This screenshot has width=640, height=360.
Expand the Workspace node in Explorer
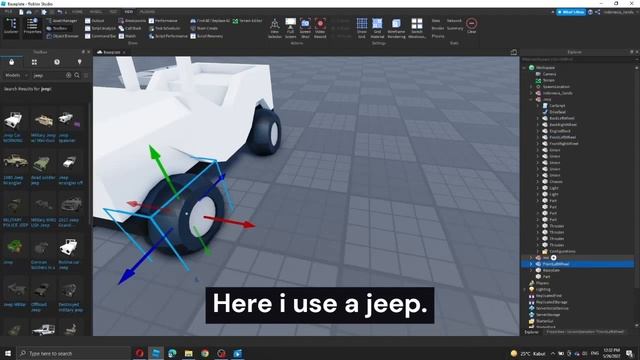coord(524,68)
